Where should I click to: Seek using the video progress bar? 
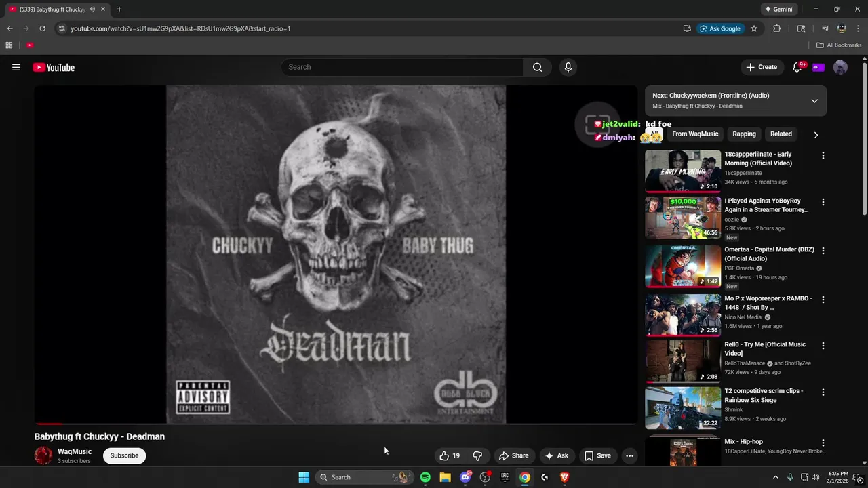pyautogui.click(x=336, y=424)
